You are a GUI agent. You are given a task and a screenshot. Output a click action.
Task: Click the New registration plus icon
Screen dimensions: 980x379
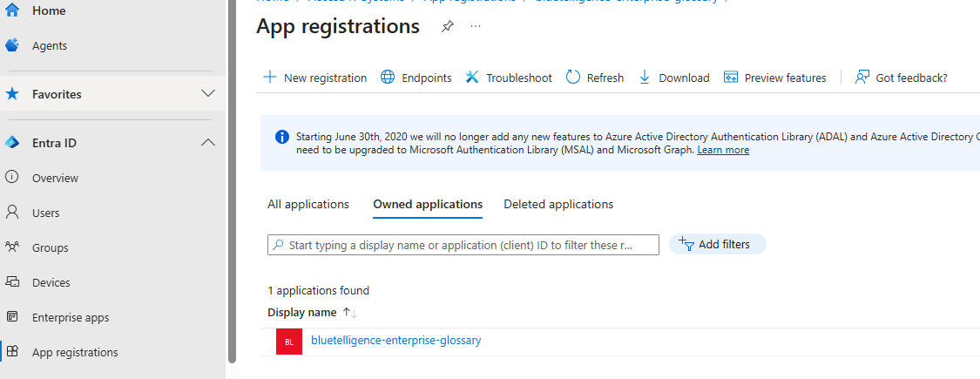pyautogui.click(x=269, y=78)
